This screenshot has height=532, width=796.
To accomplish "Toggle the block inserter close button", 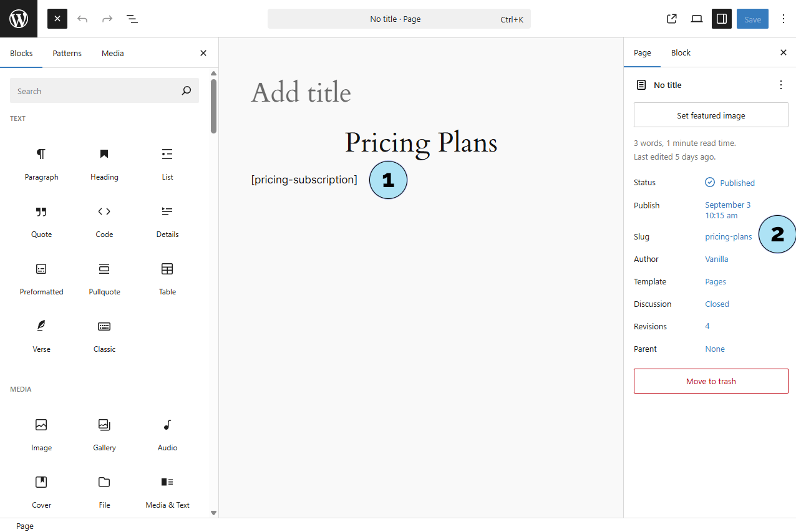I will point(57,19).
